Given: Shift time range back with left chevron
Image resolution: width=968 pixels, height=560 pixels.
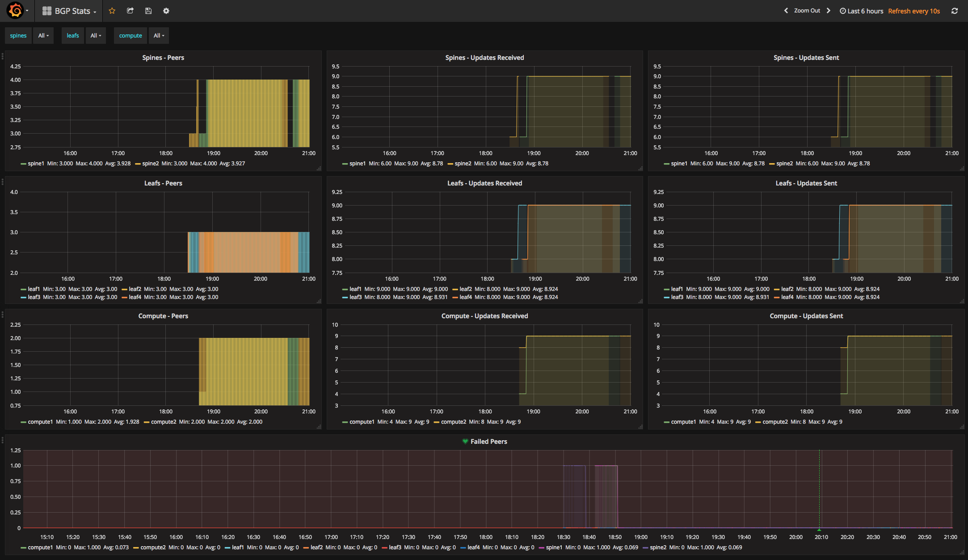Looking at the screenshot, I should tap(786, 11).
